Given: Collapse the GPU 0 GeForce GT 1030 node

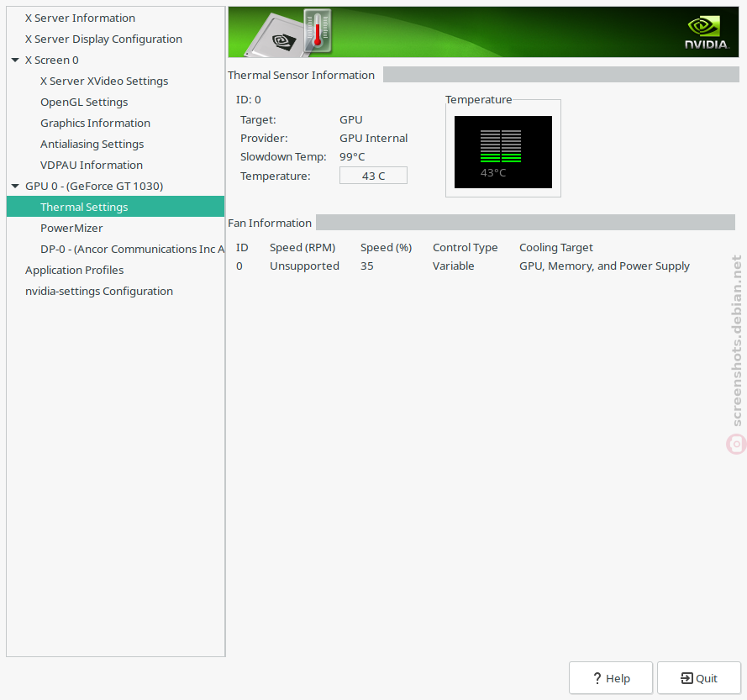Looking at the screenshot, I should tap(15, 186).
